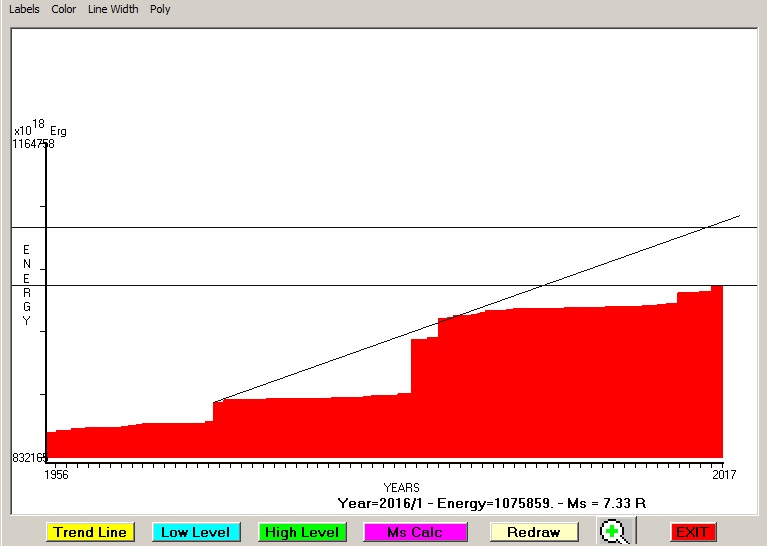Open the Poly menu
767x546 pixels.
pyautogui.click(x=160, y=9)
